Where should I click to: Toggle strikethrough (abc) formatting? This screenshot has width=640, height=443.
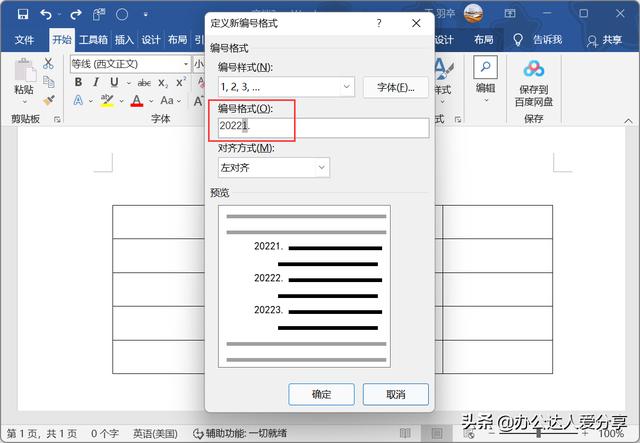tap(144, 83)
